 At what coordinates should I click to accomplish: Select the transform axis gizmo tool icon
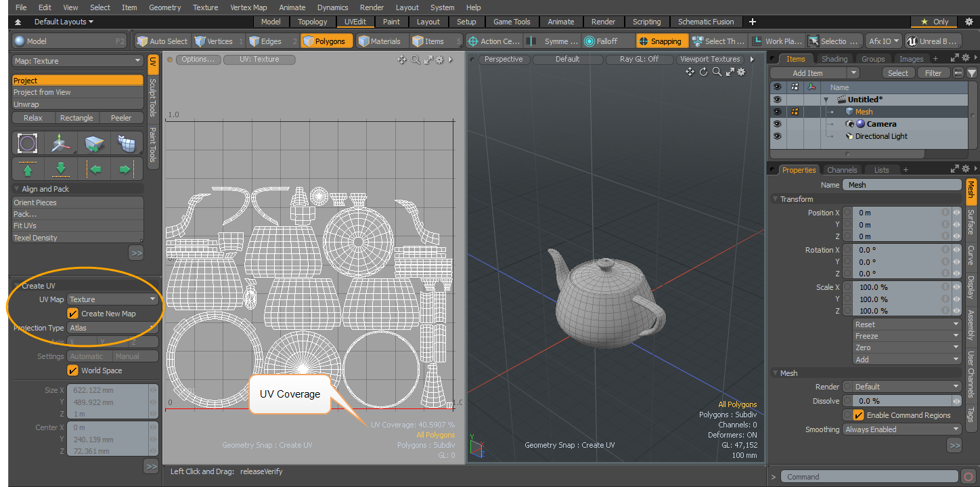(60, 143)
